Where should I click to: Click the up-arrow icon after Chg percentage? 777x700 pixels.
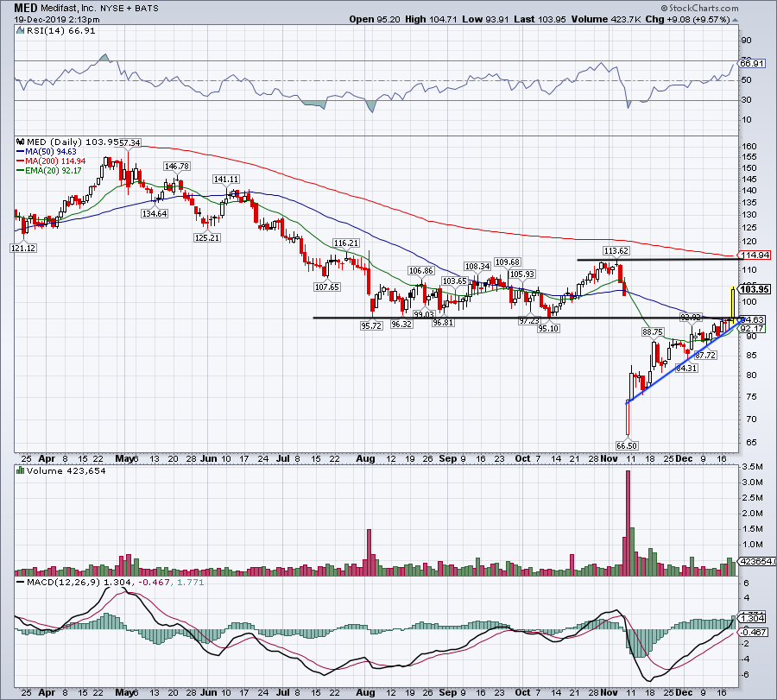point(736,20)
